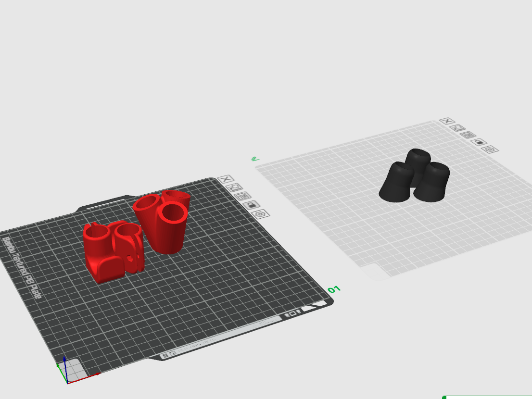Image resolution: width=532 pixels, height=399 pixels.
Task: Click the Bambu Textured PEI Plate label
Action: pos(21,268)
